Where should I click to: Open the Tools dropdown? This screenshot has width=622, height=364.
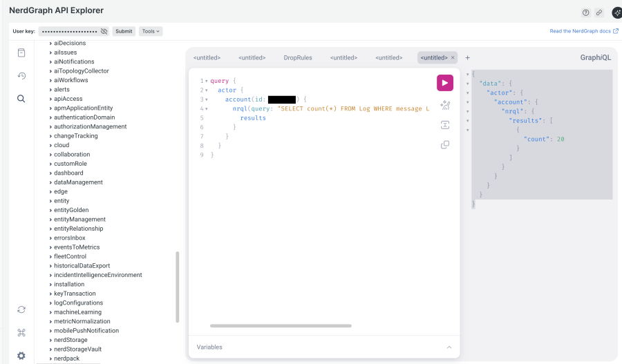click(x=150, y=31)
